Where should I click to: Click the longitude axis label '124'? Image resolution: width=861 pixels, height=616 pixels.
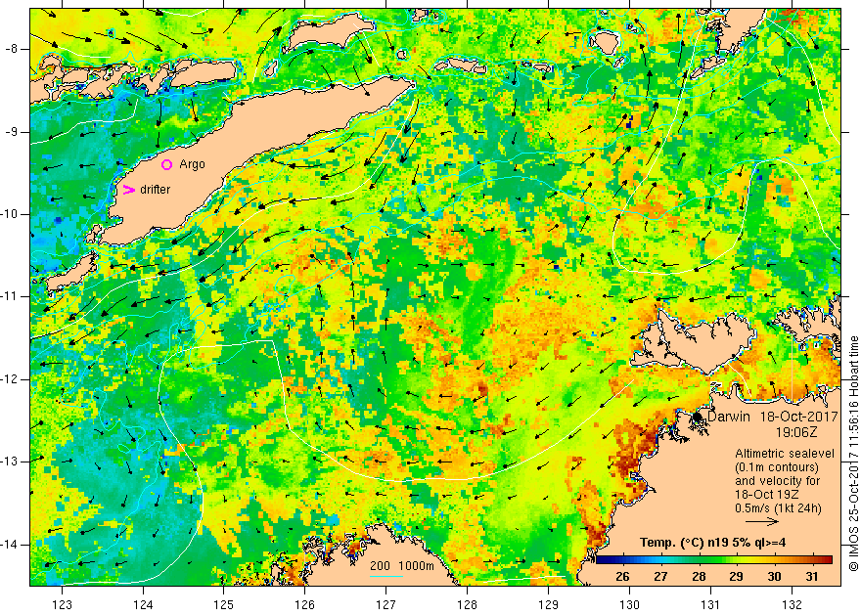(143, 605)
